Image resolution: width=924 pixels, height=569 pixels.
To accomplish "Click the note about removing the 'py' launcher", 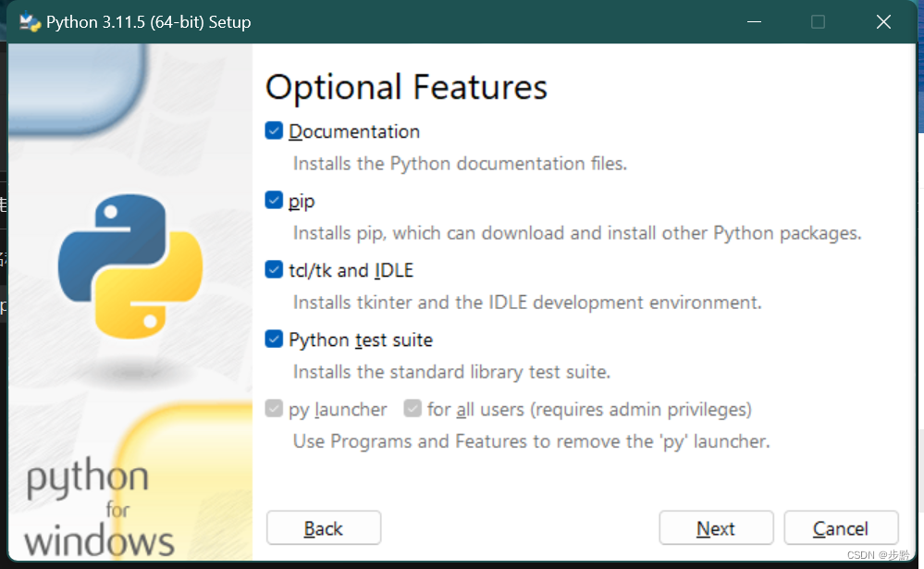I will click(x=532, y=441).
